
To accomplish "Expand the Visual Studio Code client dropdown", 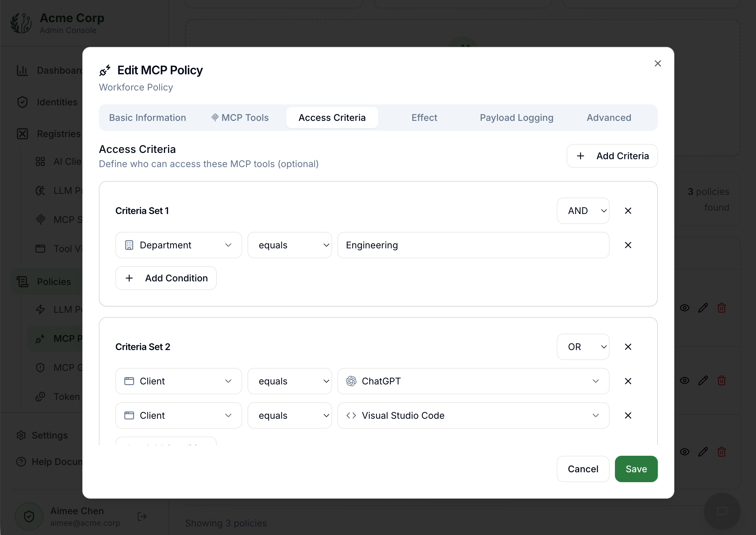I will (596, 415).
